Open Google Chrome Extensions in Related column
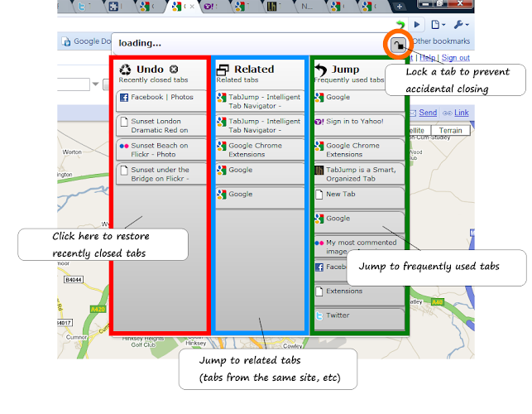This screenshot has height=414, width=532. click(260, 149)
